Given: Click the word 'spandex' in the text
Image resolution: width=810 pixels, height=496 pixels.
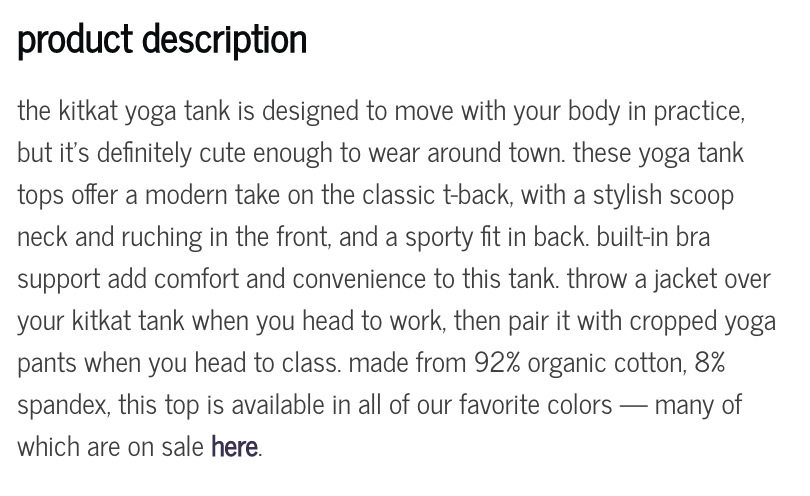Looking at the screenshot, I should coord(64,406).
